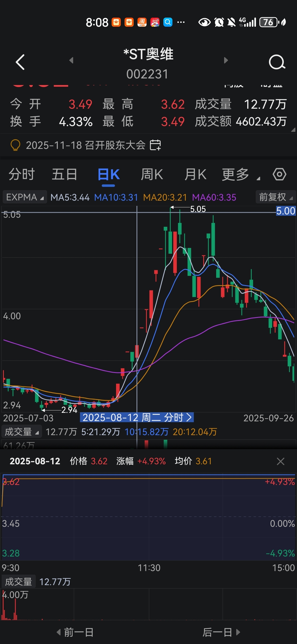Tap MA60:3.35 indicator value
Screen dimensions: 297x644
tap(214, 197)
